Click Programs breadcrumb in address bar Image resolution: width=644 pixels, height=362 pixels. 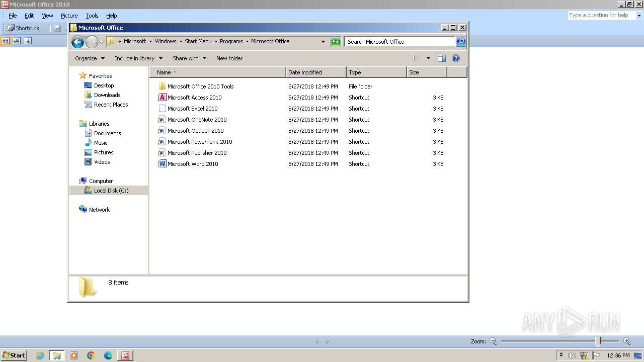[x=231, y=41]
